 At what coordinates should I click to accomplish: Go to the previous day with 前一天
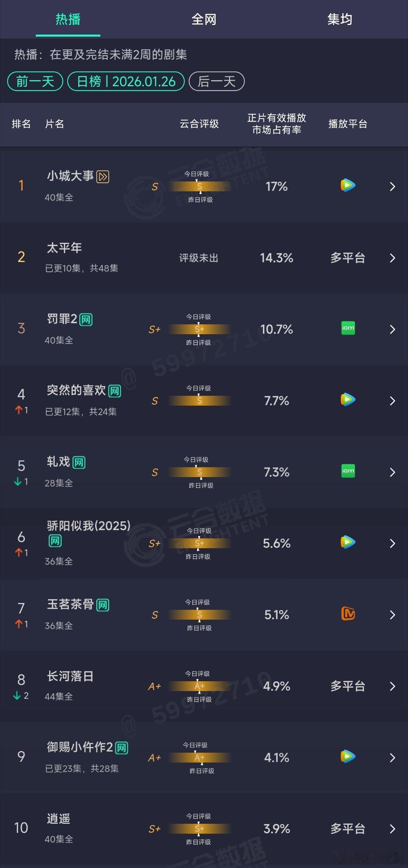click(x=34, y=81)
